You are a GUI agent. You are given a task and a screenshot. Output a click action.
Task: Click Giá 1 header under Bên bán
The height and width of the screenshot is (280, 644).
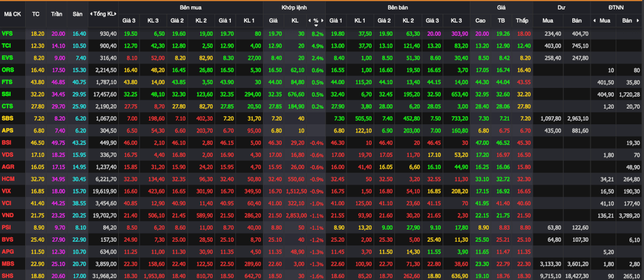click(x=336, y=21)
